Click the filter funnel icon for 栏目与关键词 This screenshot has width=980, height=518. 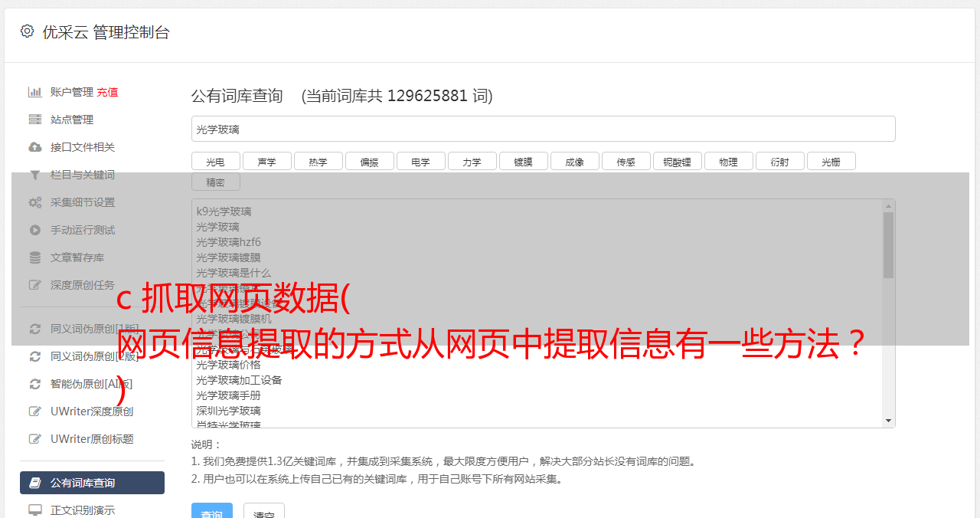pos(35,175)
